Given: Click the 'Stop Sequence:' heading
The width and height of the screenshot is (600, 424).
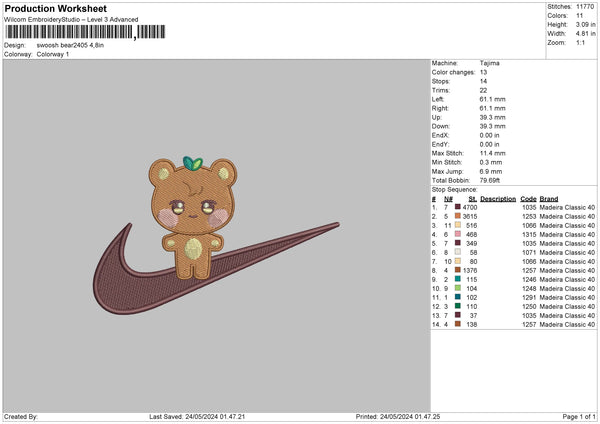Looking at the screenshot, I should pos(455,190).
